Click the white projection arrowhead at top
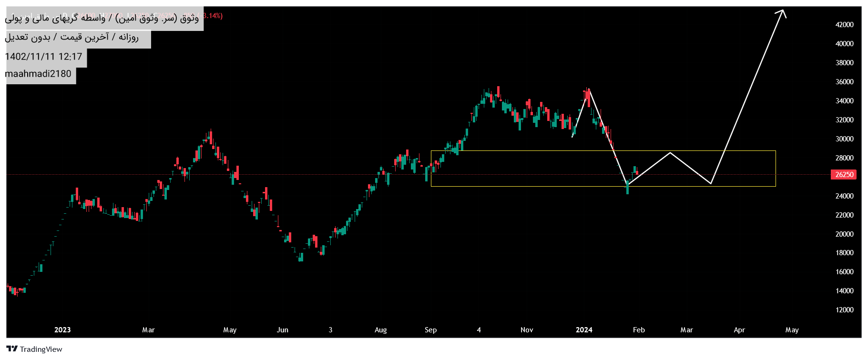 [x=782, y=13]
